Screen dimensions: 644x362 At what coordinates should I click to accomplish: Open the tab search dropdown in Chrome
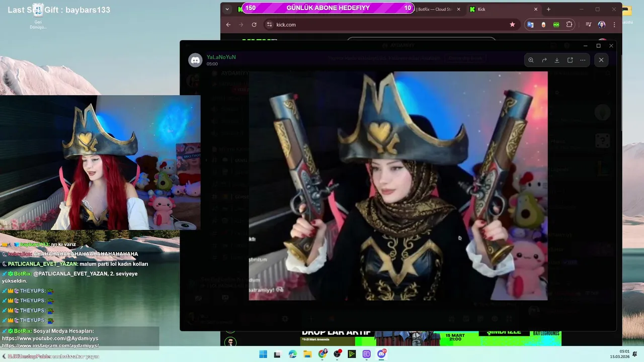coord(227,9)
